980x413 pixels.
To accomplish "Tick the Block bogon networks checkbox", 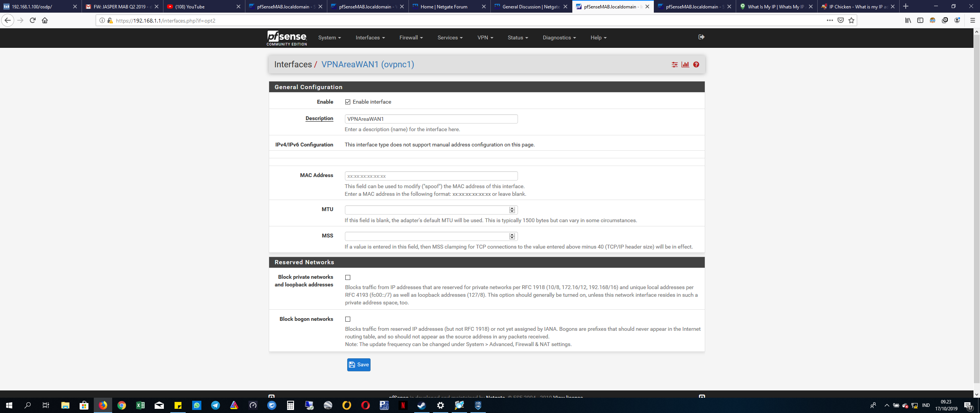I will coord(348,319).
